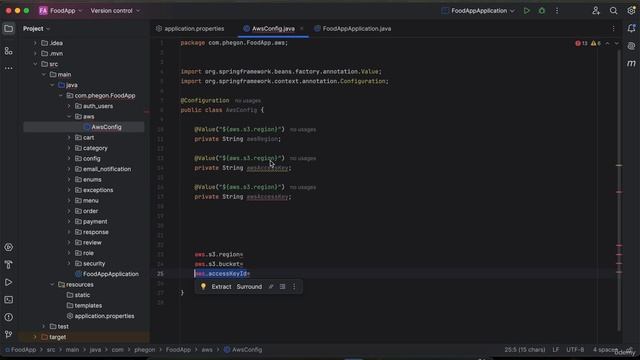
Task: Expand the .mvn folder
Action: click(35, 53)
